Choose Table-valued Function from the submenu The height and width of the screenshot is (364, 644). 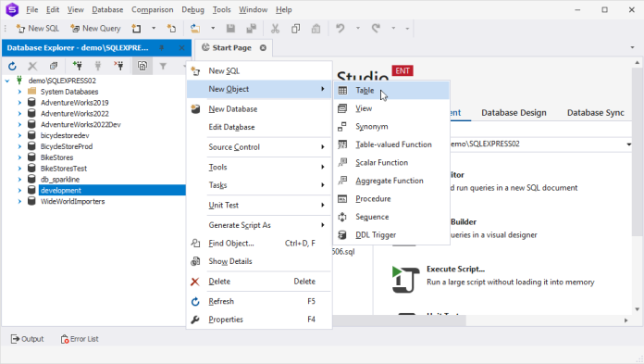pos(391,144)
